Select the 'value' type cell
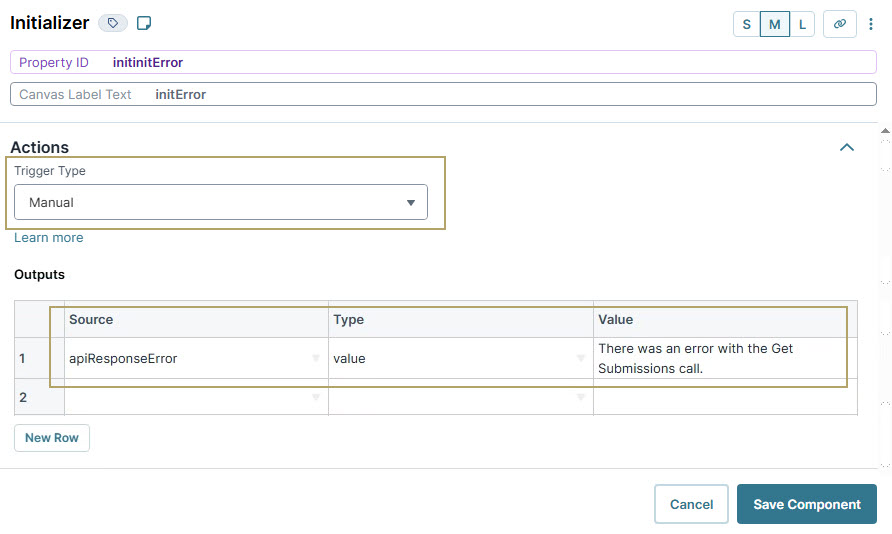The height and width of the screenshot is (534, 892). coord(461,358)
